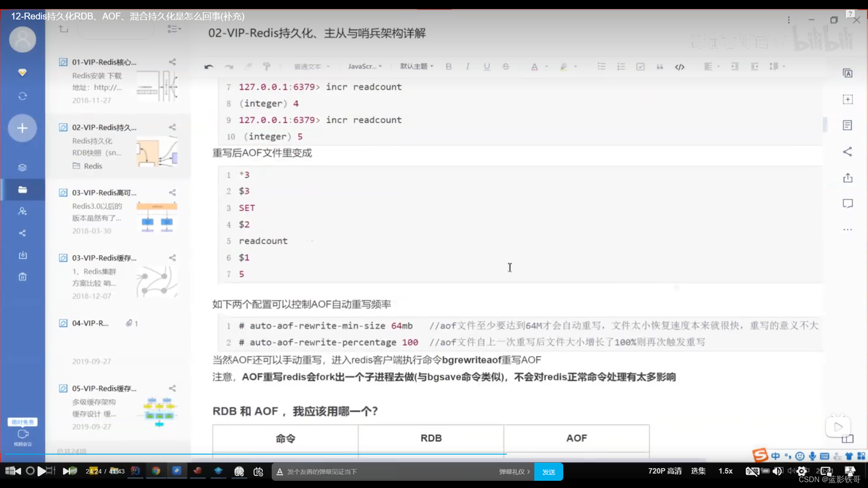Open the 选集 episode list
Screen dimensions: 868x488
[698, 471]
